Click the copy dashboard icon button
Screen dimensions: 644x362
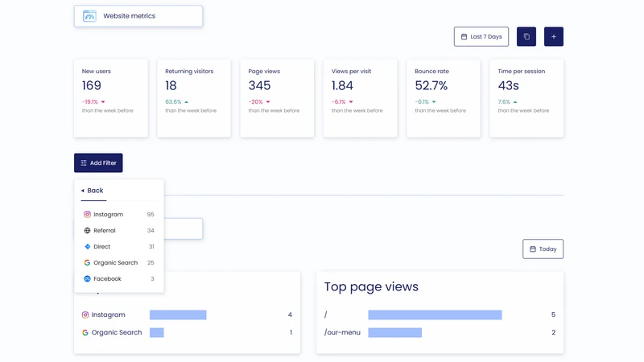pos(526,36)
